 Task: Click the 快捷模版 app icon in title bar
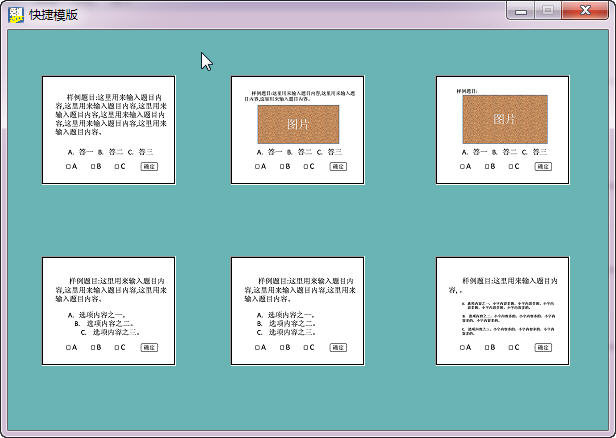pyautogui.click(x=15, y=14)
